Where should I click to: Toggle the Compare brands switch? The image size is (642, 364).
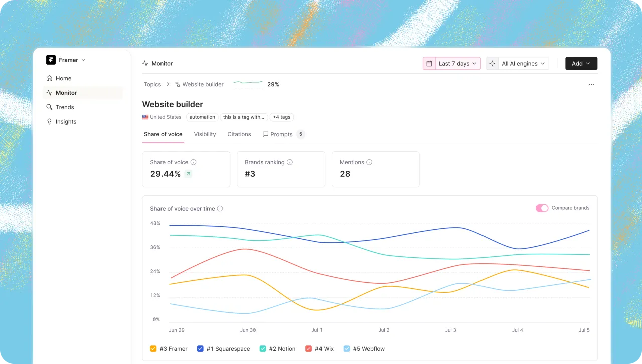[542, 208]
